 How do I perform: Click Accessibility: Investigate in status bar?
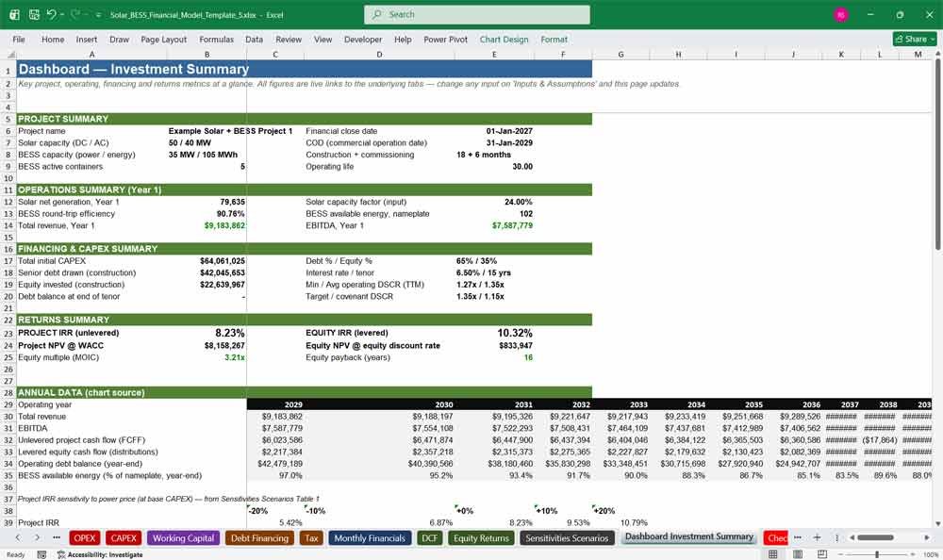click(x=100, y=554)
